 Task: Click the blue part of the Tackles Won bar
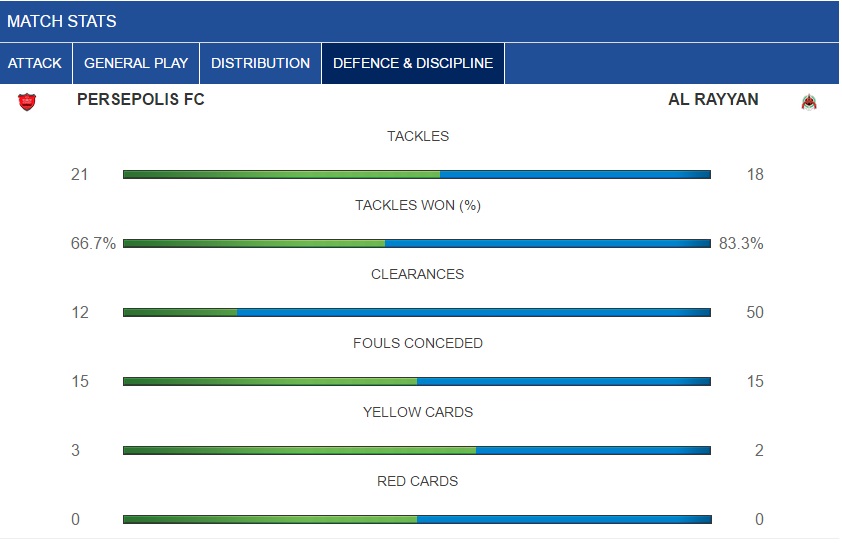[x=548, y=244]
